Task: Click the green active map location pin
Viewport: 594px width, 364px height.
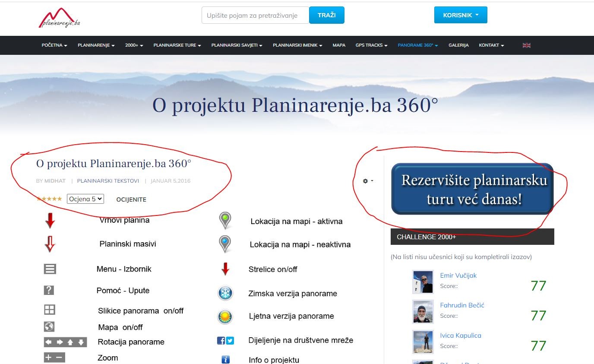Action: (225, 220)
